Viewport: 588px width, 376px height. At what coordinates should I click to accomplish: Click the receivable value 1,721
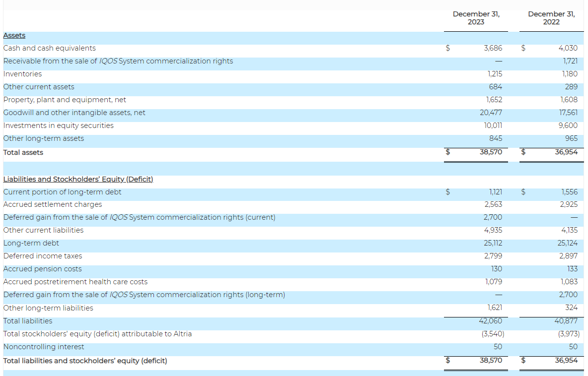(571, 61)
